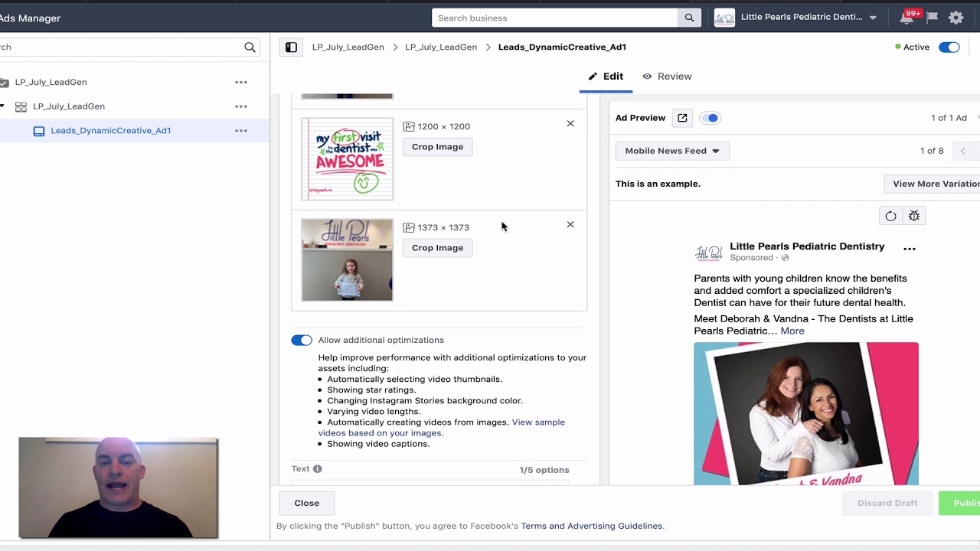Click the Discard Draft button
The height and width of the screenshot is (551, 980).
887,503
